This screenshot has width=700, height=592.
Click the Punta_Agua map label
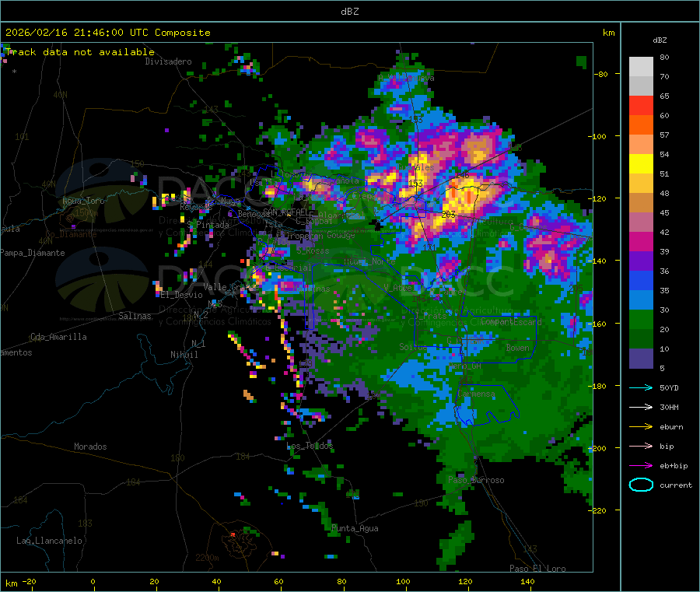(x=355, y=528)
